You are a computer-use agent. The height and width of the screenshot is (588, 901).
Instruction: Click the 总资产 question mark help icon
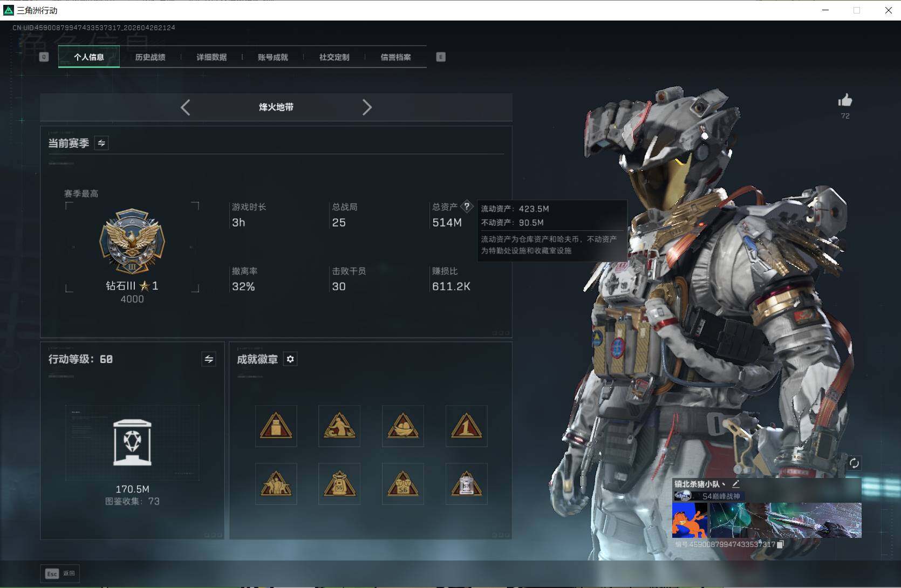pos(467,207)
